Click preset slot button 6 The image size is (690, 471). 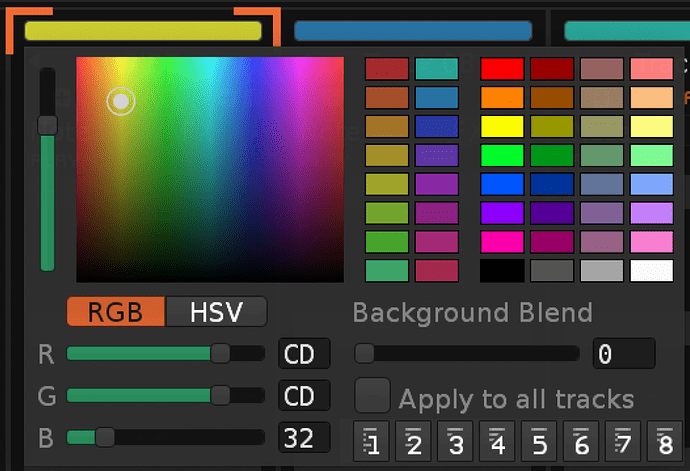point(582,441)
